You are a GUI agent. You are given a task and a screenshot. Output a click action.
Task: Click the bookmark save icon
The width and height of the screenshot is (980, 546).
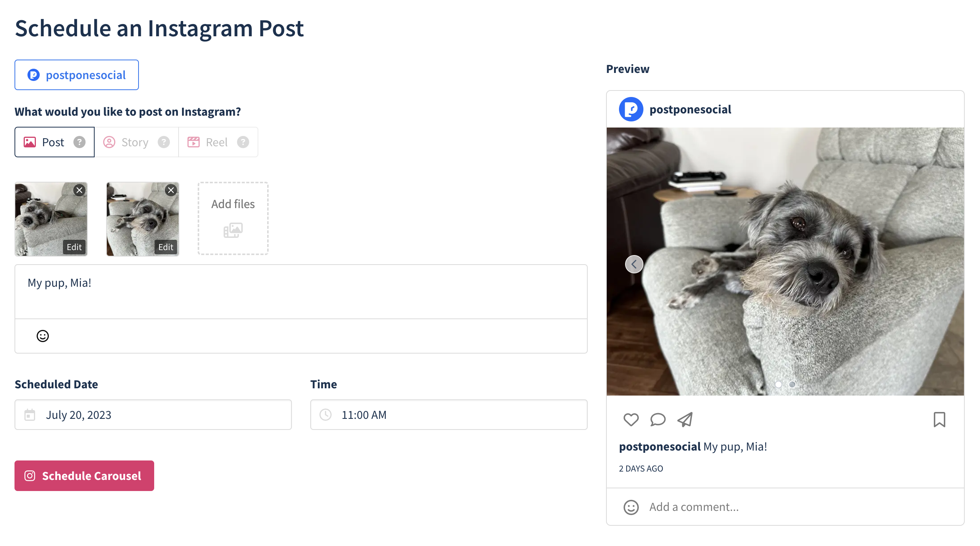(939, 420)
